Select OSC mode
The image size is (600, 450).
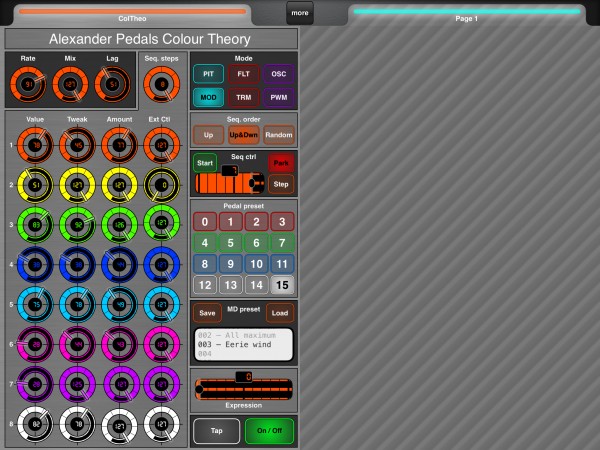click(x=279, y=74)
